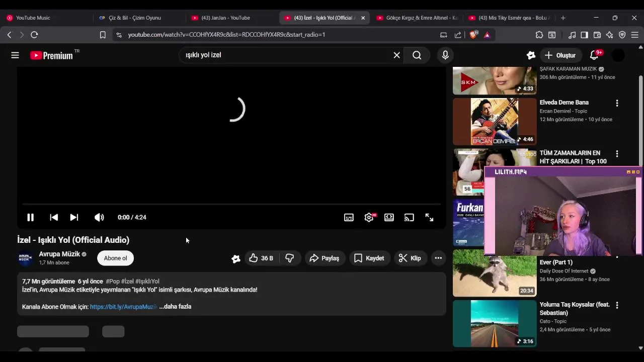The width and height of the screenshot is (644, 362).
Task: Open Brave VPN shield icon
Action: (622, 35)
